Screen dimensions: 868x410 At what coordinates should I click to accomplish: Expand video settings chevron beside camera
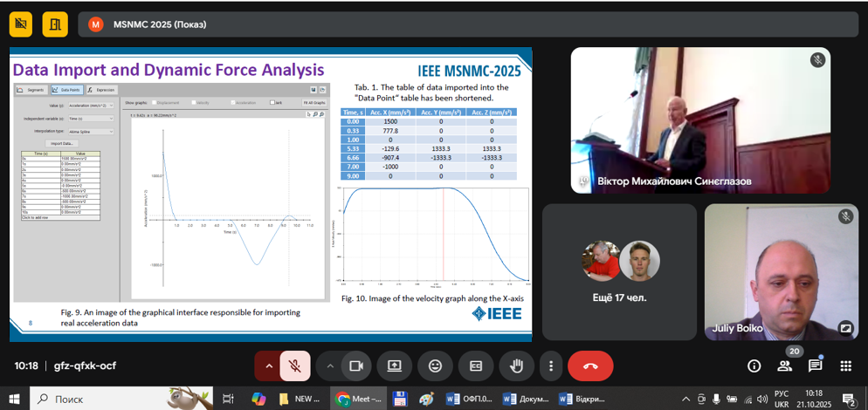point(329,366)
